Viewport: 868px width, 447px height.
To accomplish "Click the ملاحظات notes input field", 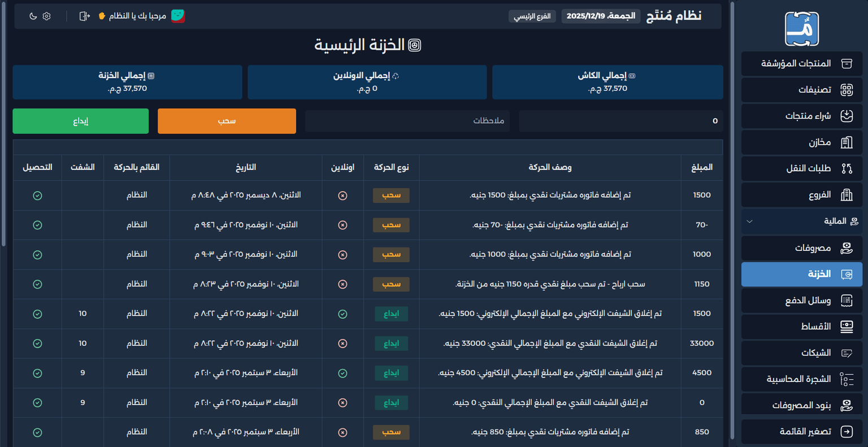I will tap(407, 121).
